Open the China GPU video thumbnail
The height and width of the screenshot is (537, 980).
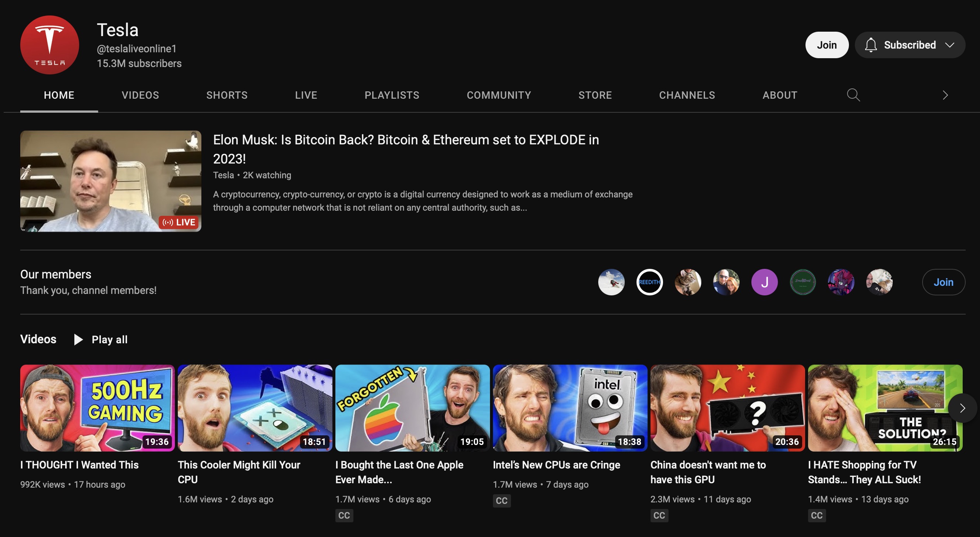(727, 408)
